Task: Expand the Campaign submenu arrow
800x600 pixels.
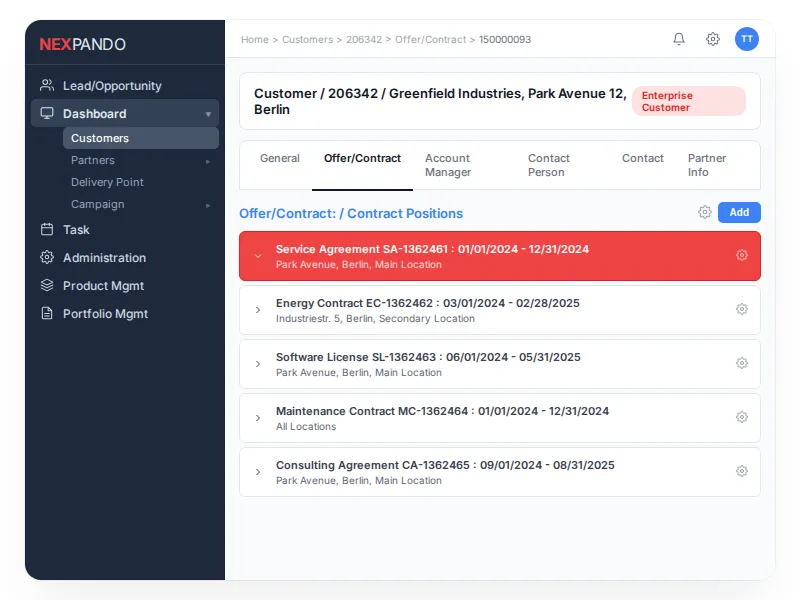Action: coord(208,205)
